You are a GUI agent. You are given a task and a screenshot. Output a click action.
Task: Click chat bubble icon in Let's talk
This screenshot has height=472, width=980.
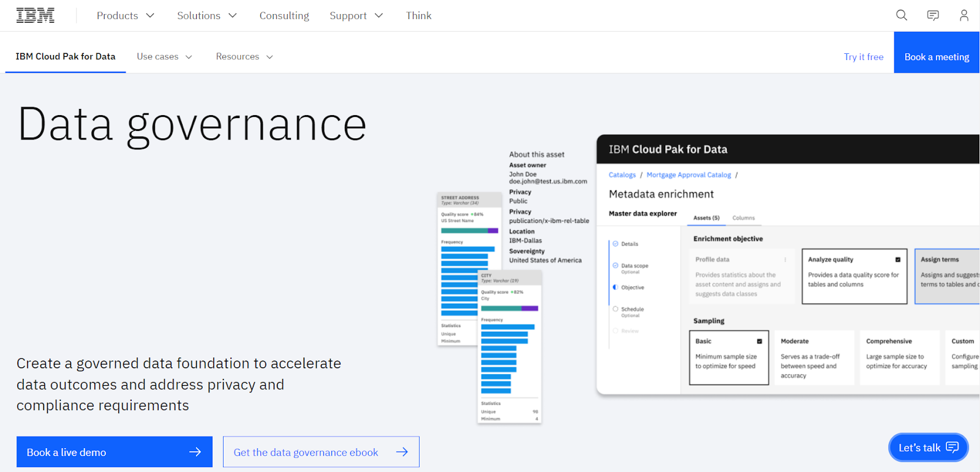952,447
